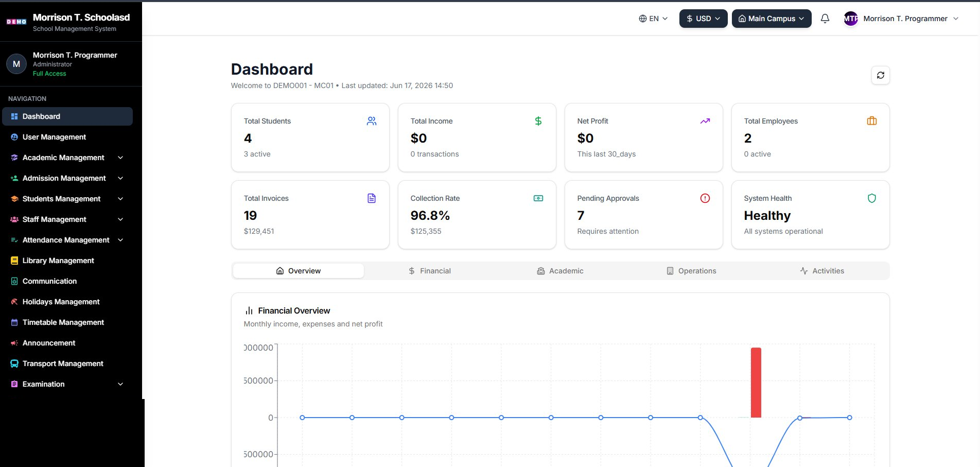This screenshot has height=467, width=980.
Task: Click the MTP user avatar in top bar
Action: click(x=851, y=19)
